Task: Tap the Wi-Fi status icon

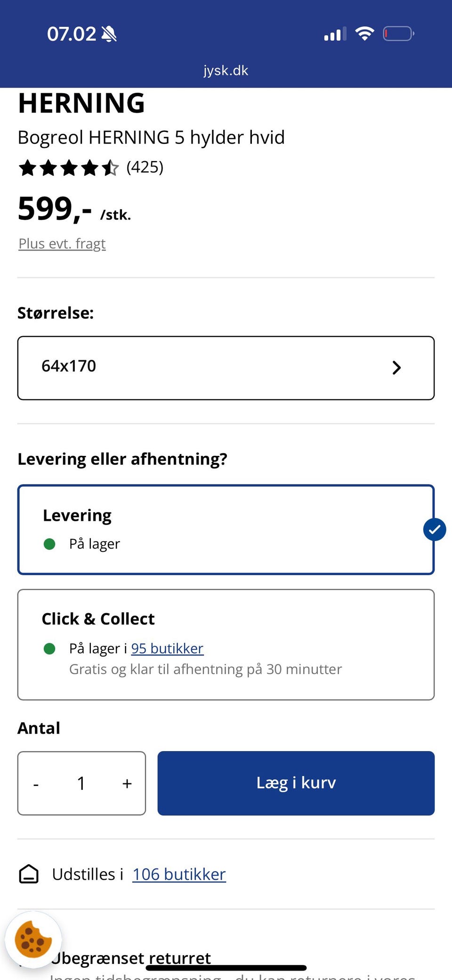Action: [364, 33]
